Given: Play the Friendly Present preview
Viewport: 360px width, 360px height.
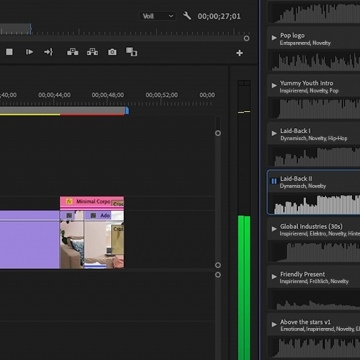Looking at the screenshot, I should point(274,276).
